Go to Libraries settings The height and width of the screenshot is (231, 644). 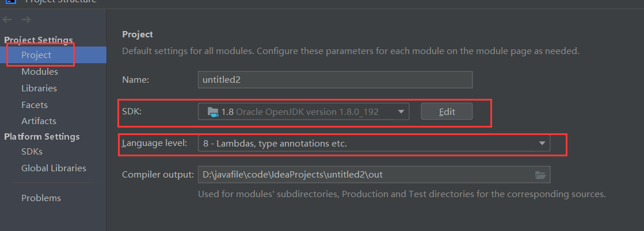(x=39, y=88)
